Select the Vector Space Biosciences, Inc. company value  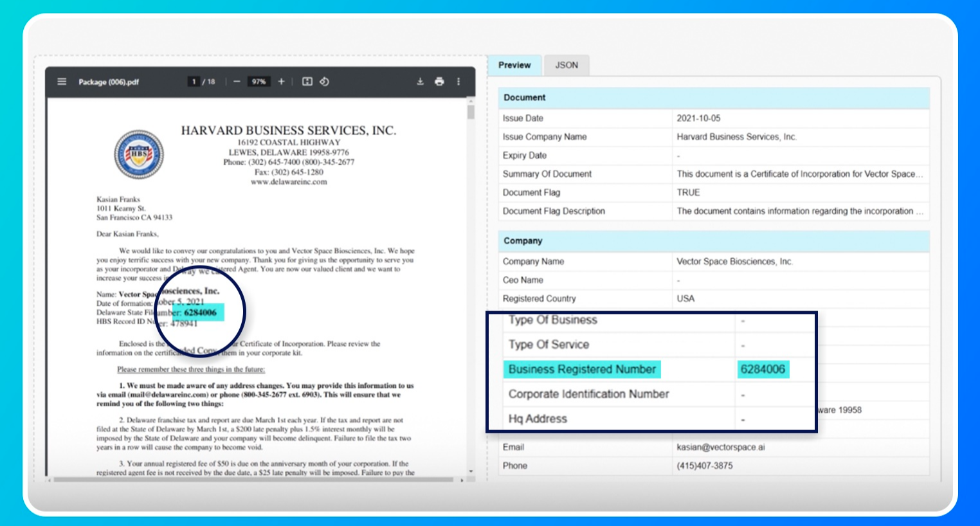coord(734,261)
